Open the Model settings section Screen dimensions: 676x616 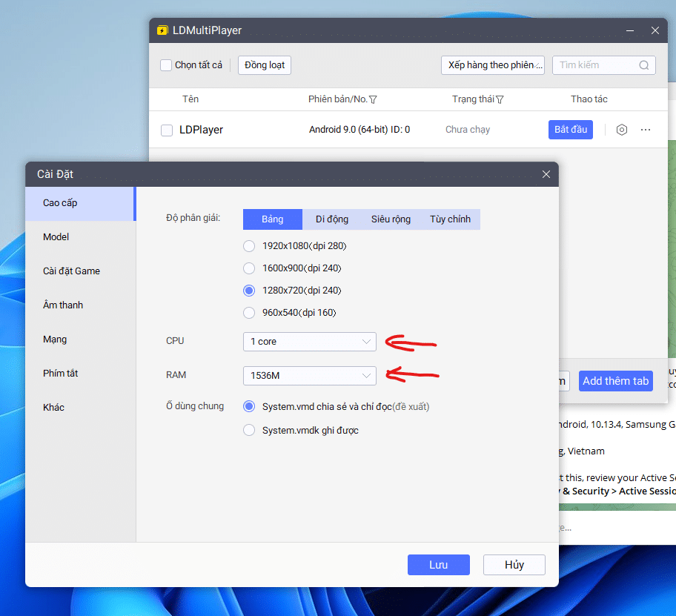(80, 237)
